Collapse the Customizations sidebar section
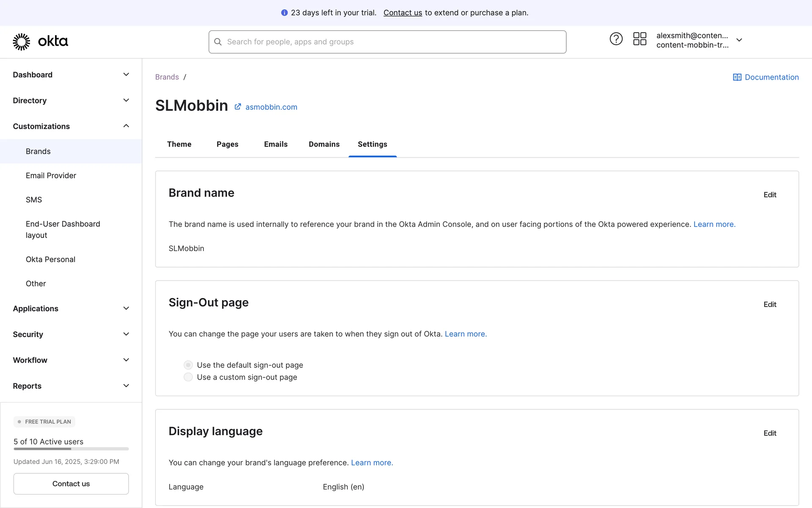Screen dimensions: 812x508 pos(126,126)
